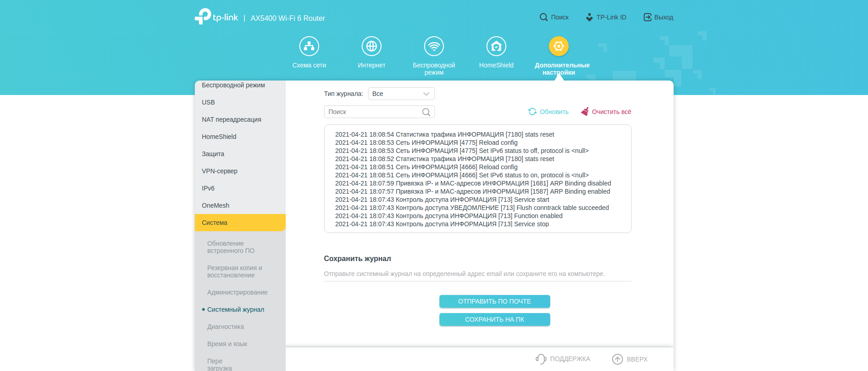Screen dimensions: 868x371
Task: Open NAT переадресация in the sidebar
Action: pos(231,119)
